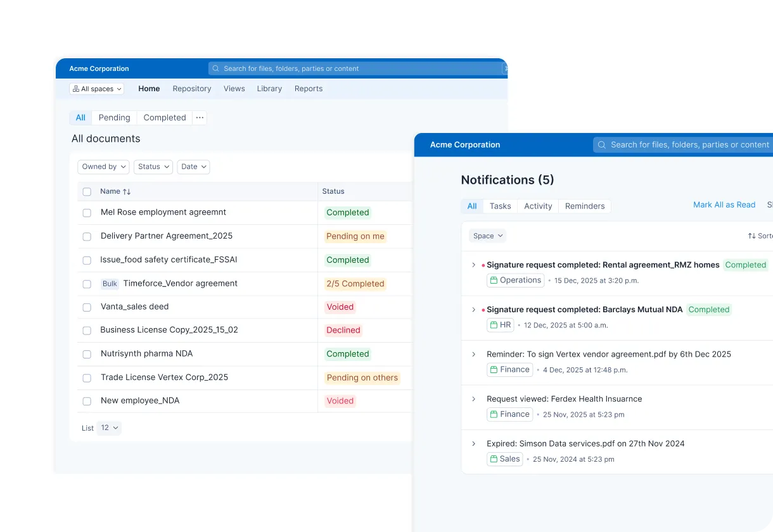Screen dimensions: 773x532
Task: Open the All spaces dropdown
Action: pyautogui.click(x=96, y=89)
